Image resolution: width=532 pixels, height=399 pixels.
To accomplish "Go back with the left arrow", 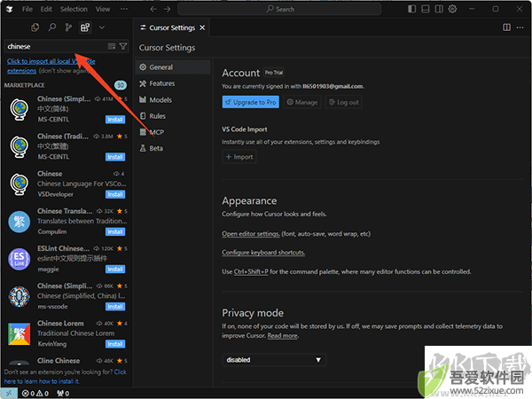I will pos(153,9).
